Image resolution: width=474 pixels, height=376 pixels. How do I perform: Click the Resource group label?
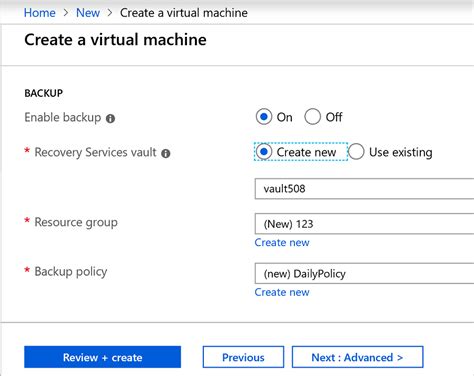tap(76, 222)
